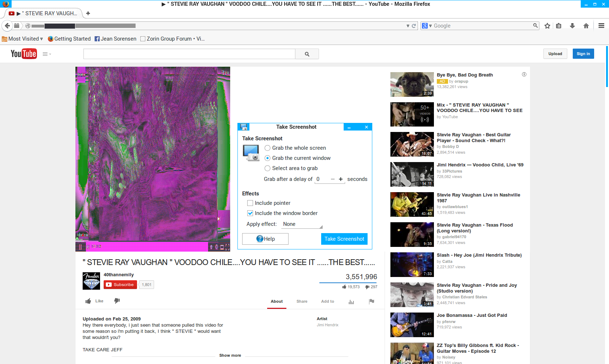
Task: Click the screenshot dialog window menu icon
Action: click(244, 127)
